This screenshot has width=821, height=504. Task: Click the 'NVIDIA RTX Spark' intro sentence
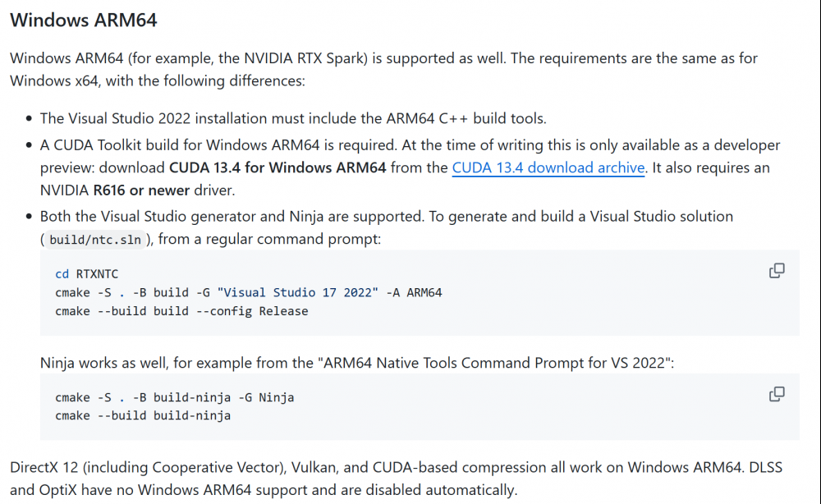[383, 69]
